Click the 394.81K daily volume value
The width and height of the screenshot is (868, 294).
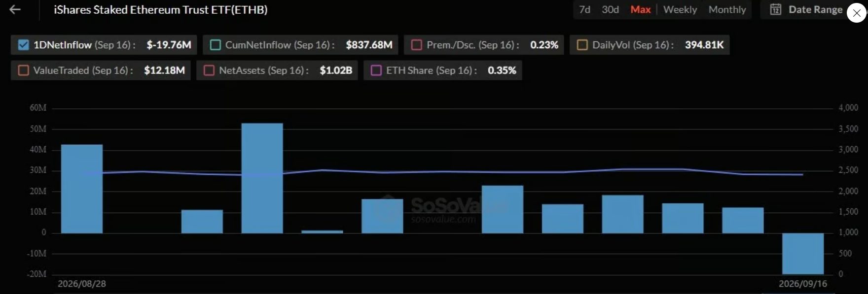tap(704, 45)
